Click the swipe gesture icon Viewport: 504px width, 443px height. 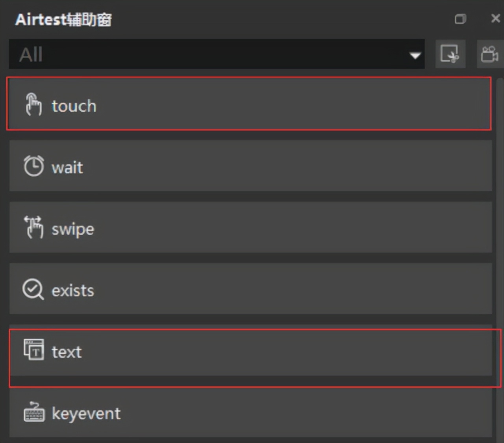pos(33,227)
